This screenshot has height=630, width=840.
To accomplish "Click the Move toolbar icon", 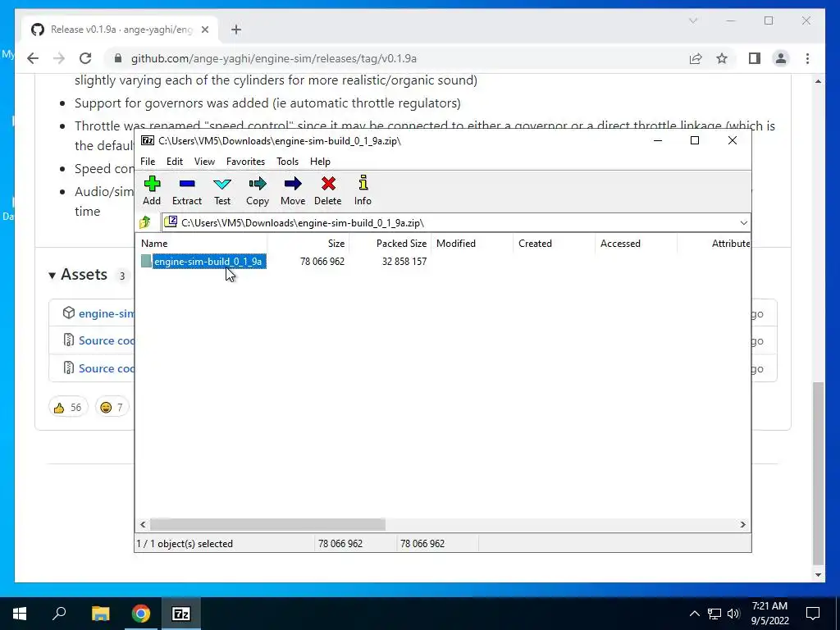I will tap(293, 190).
